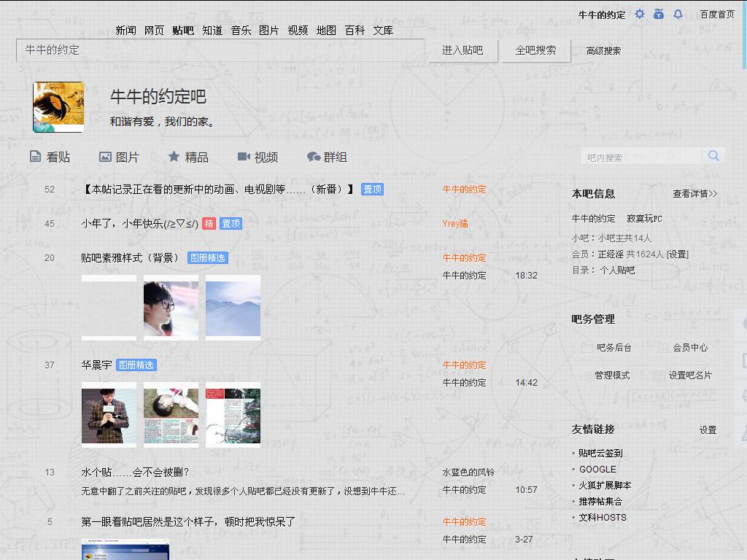The height and width of the screenshot is (560, 747).
Task: Click the 进入贴吧 button
Action: pyautogui.click(x=462, y=51)
